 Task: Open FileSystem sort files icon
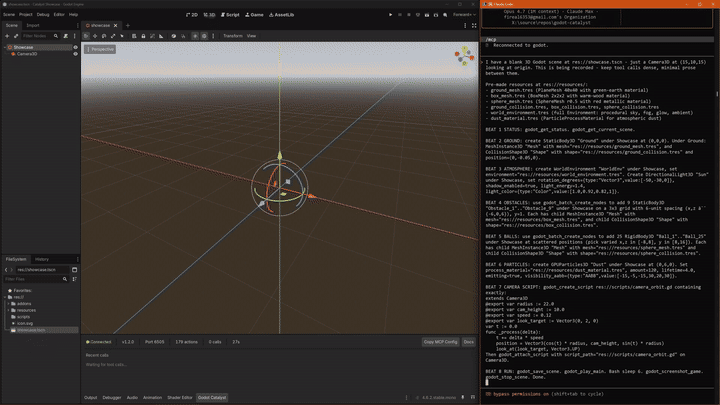74,279
